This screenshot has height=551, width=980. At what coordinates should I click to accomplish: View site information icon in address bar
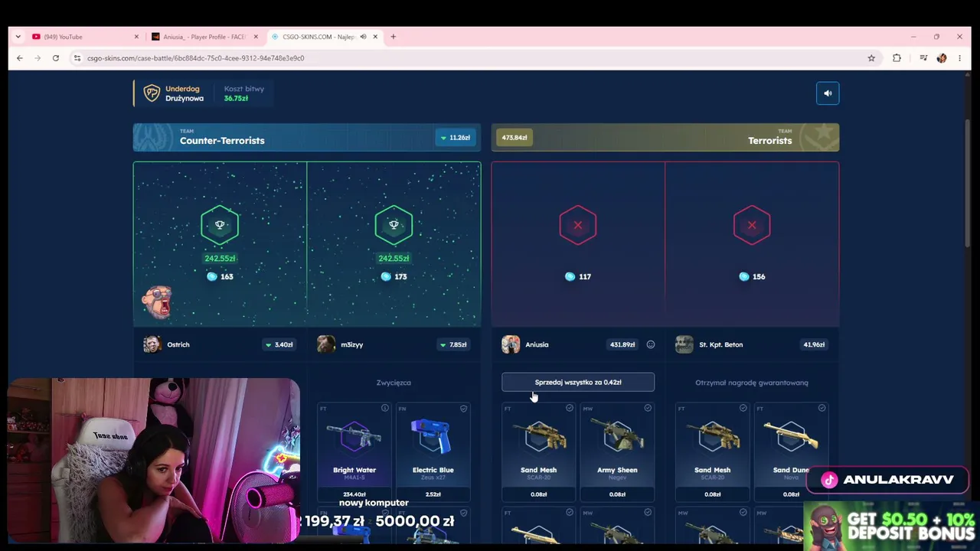[x=77, y=58]
